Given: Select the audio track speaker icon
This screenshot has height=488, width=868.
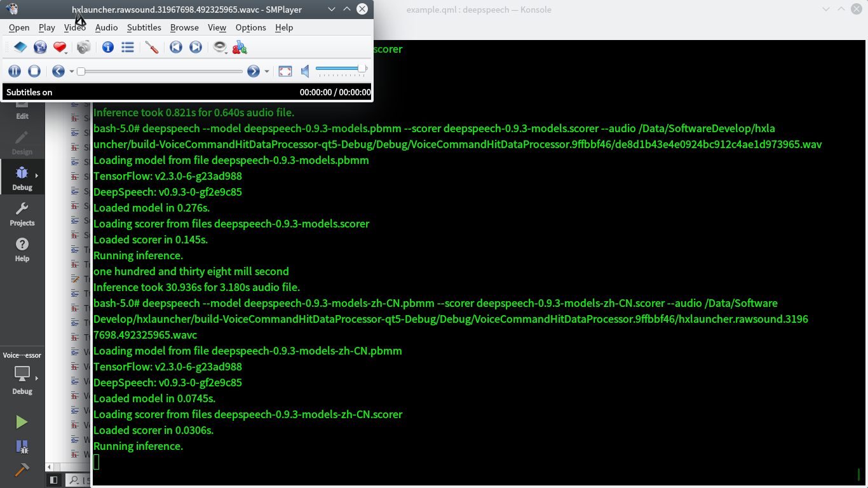Looking at the screenshot, I should coord(219,47).
